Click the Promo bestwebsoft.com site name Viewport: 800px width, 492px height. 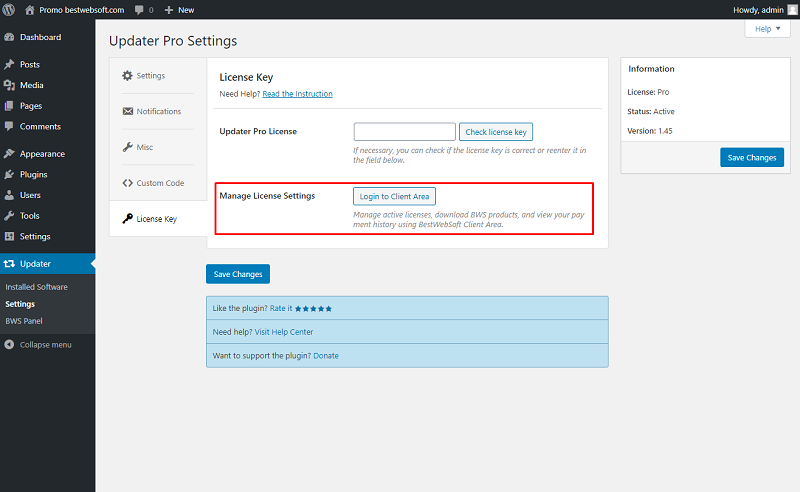[82, 10]
